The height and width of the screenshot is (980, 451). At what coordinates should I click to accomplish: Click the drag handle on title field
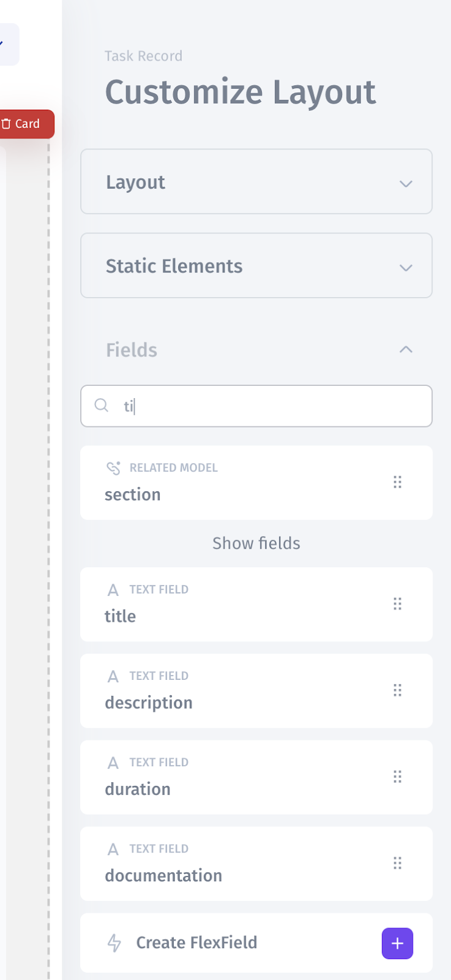(397, 604)
